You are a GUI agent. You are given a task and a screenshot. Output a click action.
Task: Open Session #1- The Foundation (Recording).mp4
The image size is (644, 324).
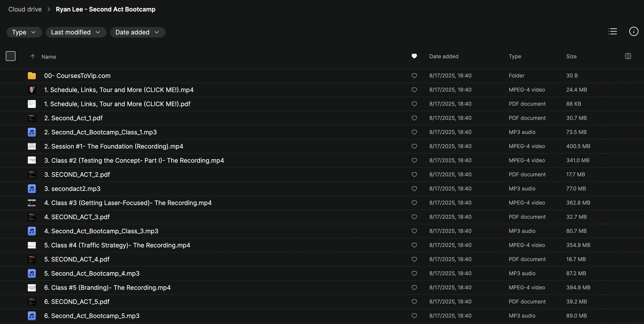click(x=114, y=146)
